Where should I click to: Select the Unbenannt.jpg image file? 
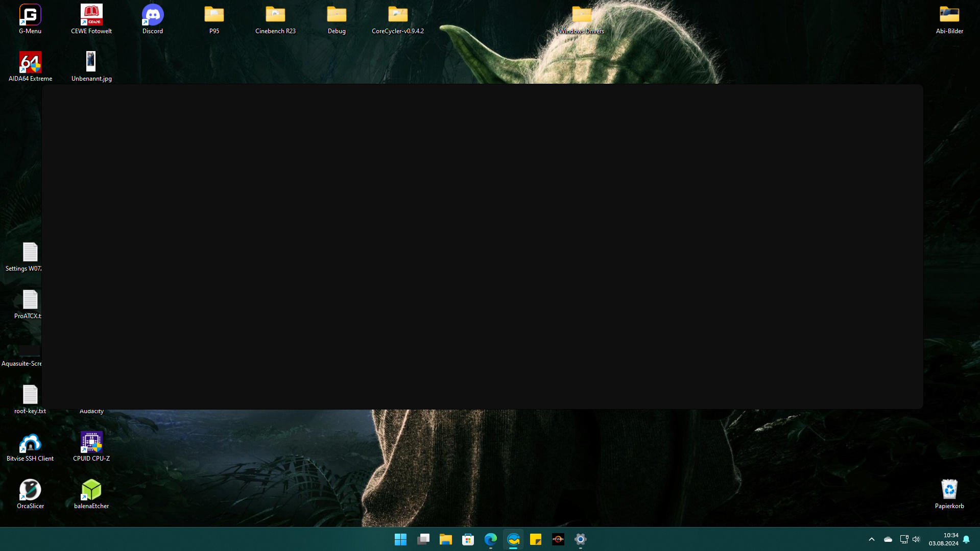tap(91, 62)
